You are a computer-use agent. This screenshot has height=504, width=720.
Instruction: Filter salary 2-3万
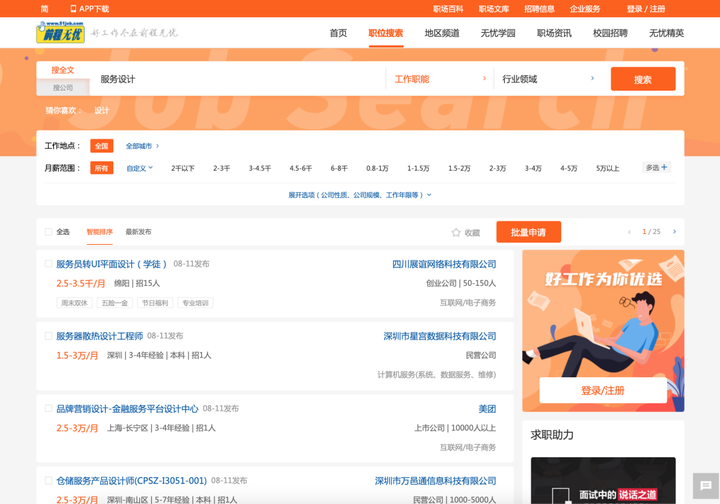point(497,168)
